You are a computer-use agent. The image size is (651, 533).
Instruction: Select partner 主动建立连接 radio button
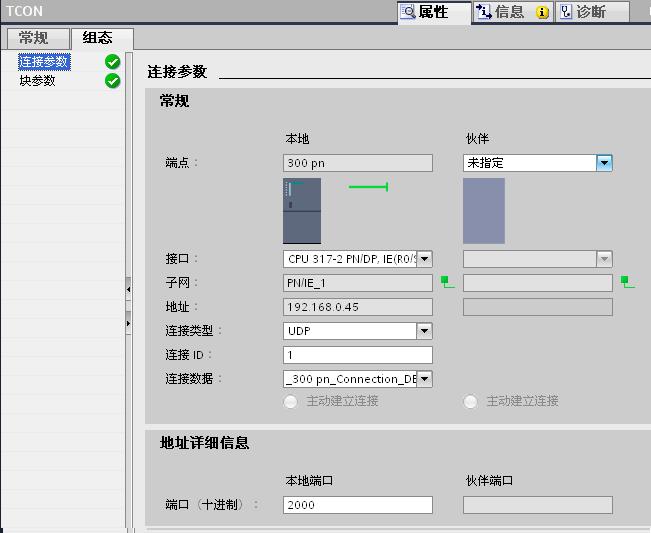pyautogui.click(x=470, y=401)
